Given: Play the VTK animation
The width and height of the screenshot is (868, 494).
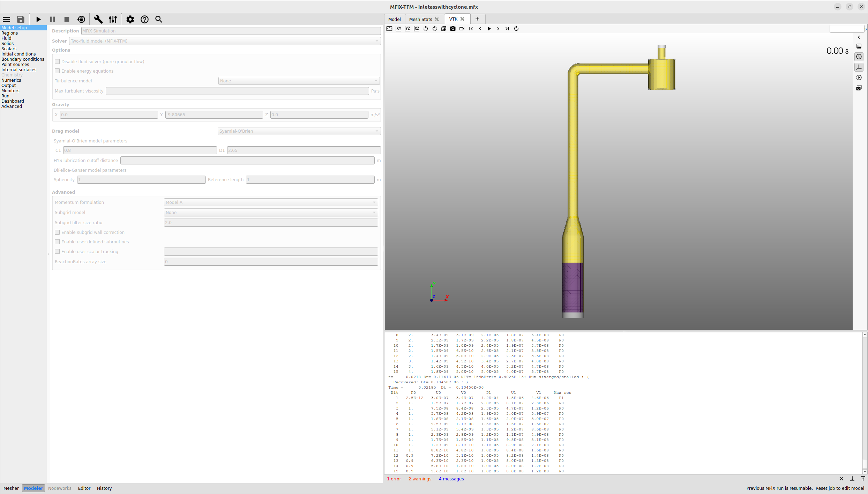Looking at the screenshot, I should click(x=489, y=29).
